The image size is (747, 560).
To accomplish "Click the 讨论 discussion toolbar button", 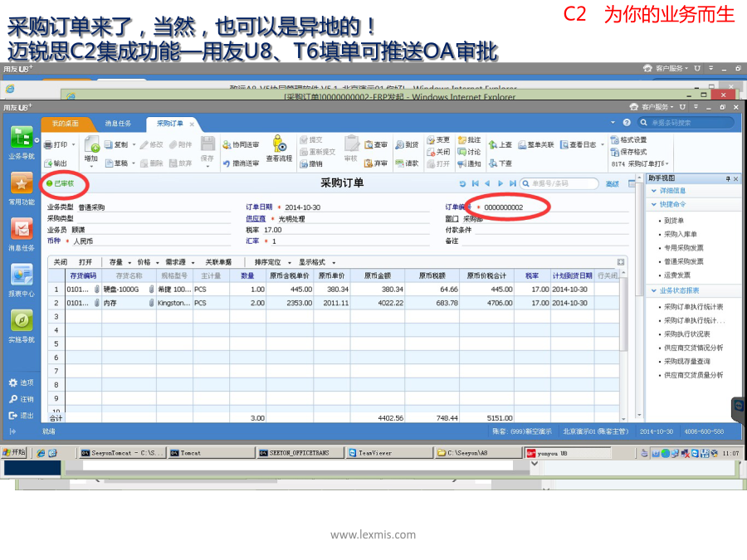I will pyautogui.click(x=469, y=152).
